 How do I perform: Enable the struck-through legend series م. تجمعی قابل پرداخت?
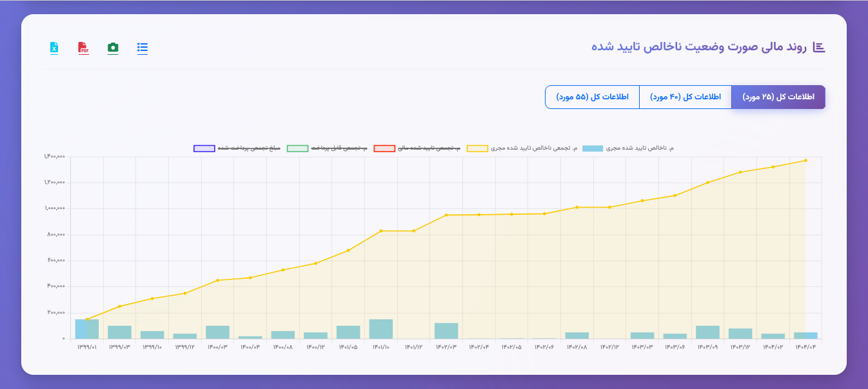327,148
